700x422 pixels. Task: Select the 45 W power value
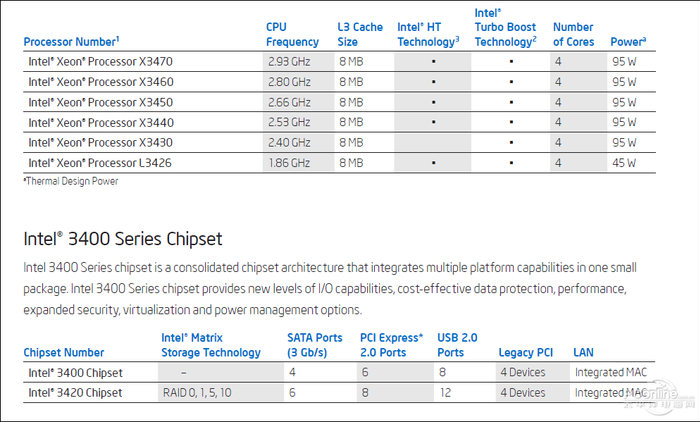click(x=624, y=162)
